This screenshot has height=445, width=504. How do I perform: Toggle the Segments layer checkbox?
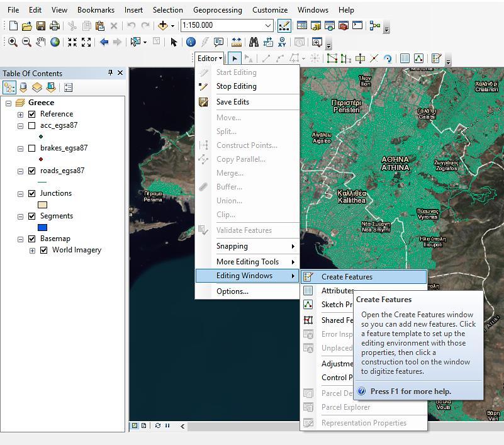[x=32, y=216]
